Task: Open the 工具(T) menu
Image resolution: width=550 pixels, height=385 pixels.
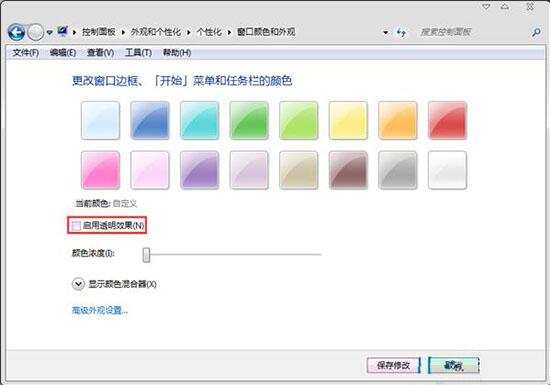Action: point(138,53)
